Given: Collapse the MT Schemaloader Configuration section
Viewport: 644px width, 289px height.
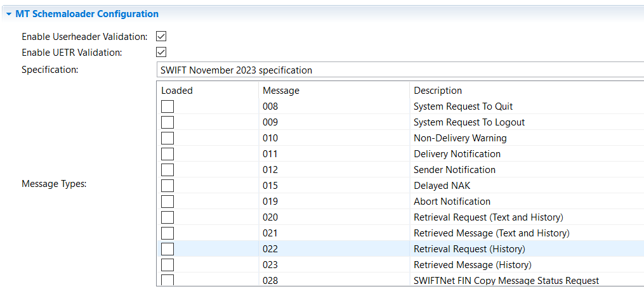Looking at the screenshot, I should (9, 14).
